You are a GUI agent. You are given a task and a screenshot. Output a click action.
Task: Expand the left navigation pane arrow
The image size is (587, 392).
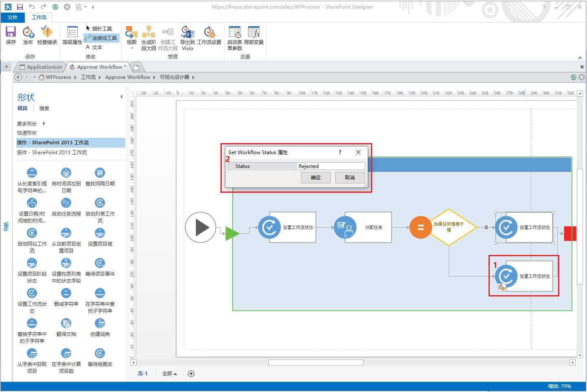click(x=7, y=67)
